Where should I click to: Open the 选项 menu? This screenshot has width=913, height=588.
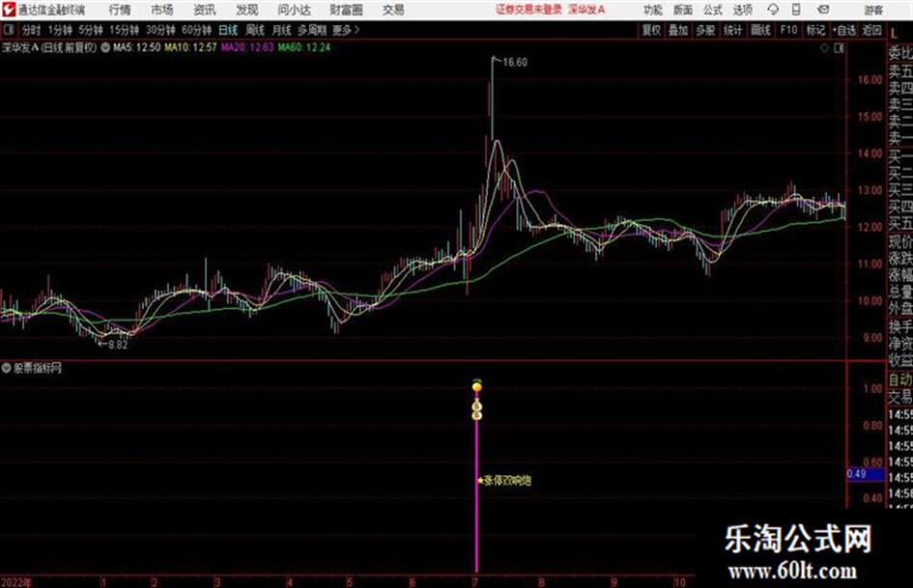point(743,10)
